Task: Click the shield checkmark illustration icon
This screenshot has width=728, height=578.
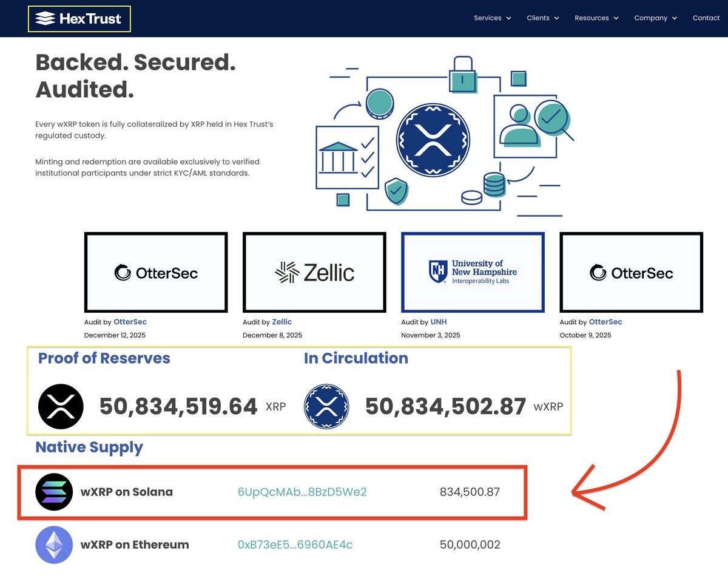Action: (x=397, y=192)
